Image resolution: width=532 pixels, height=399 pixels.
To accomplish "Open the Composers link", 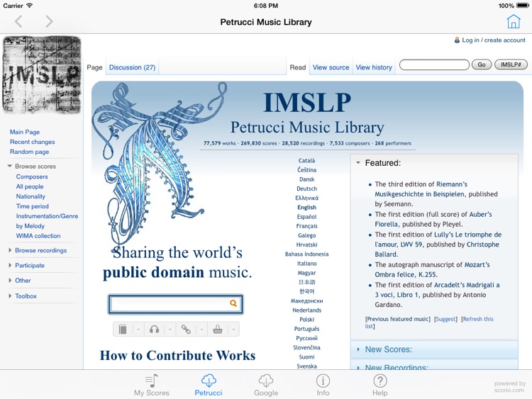I will [32, 176].
